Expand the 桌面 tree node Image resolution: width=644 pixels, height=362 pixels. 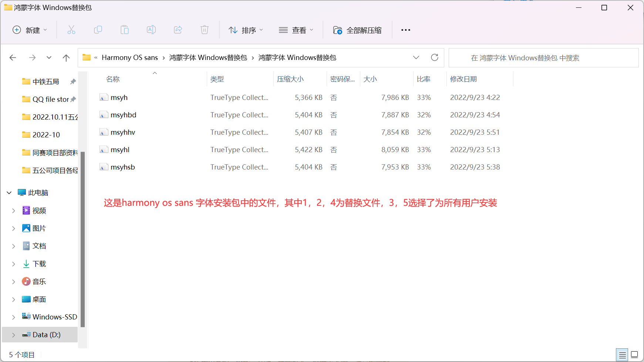pos(14,299)
